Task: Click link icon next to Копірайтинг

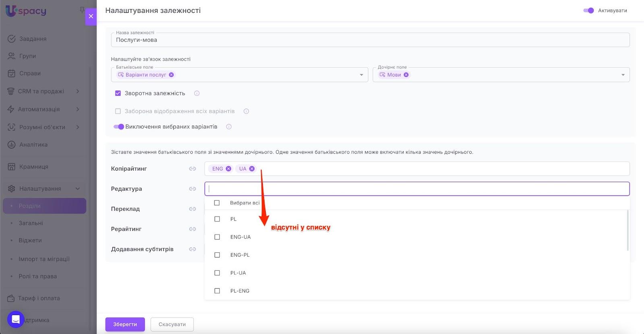Action: (x=192, y=169)
